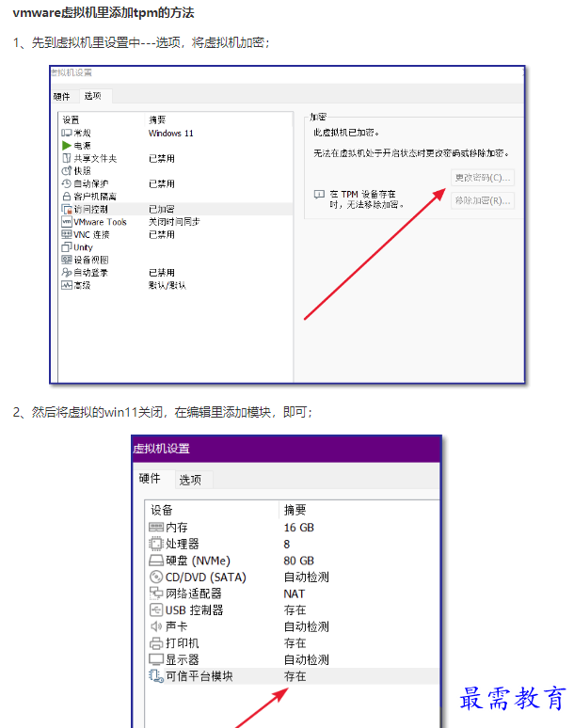Image resolution: width=574 pixels, height=728 pixels.
Task: Click the 自动登录 autologin icon
Action: pos(67,272)
